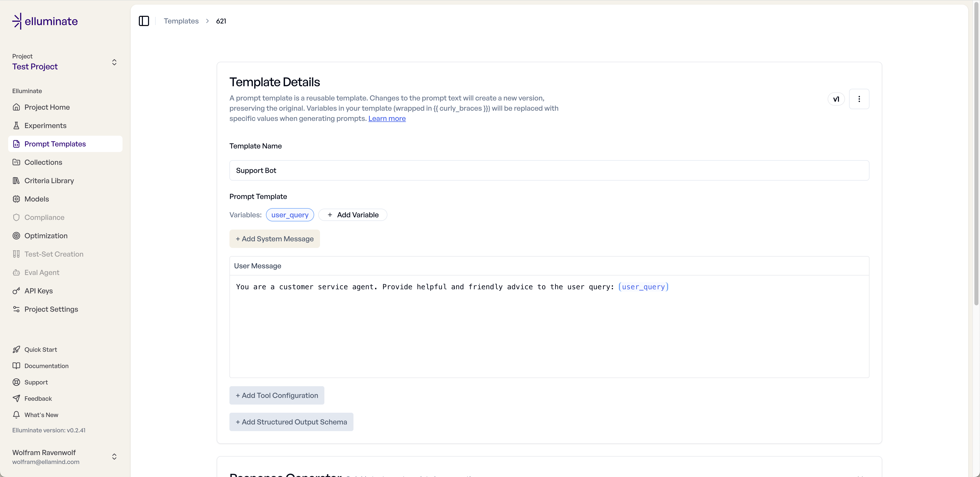Go to Project Settings
This screenshot has width=980, height=477.
tap(51, 309)
